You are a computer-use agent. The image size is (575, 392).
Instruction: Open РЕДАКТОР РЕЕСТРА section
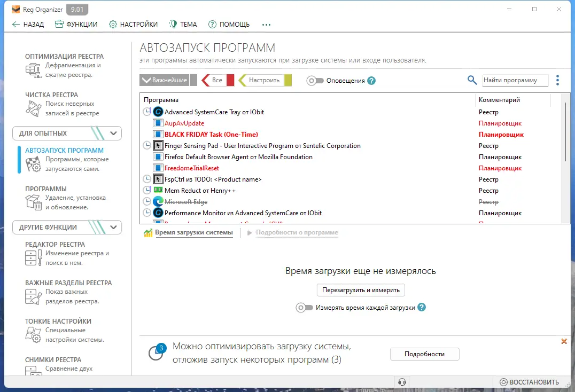pos(55,245)
